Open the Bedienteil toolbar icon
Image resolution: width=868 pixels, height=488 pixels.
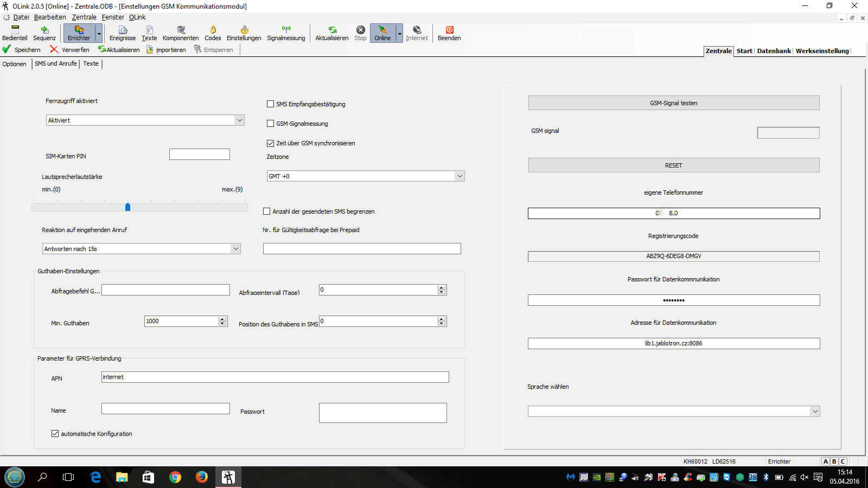coord(15,33)
